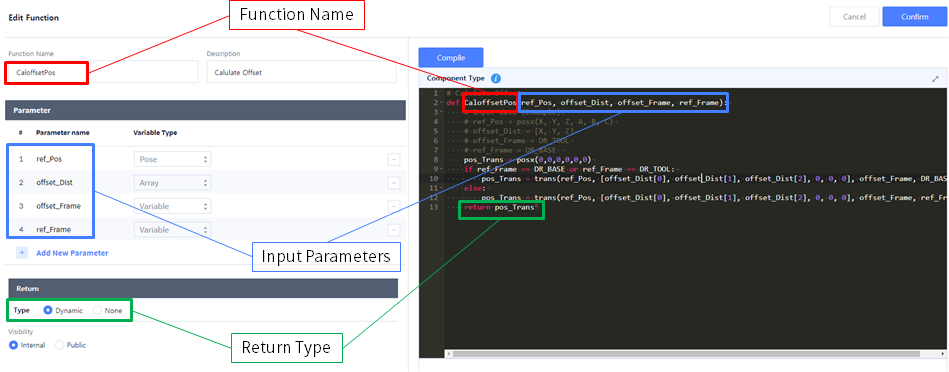The width and height of the screenshot is (949, 372).
Task: Set visibility to Public
Action: 59,345
